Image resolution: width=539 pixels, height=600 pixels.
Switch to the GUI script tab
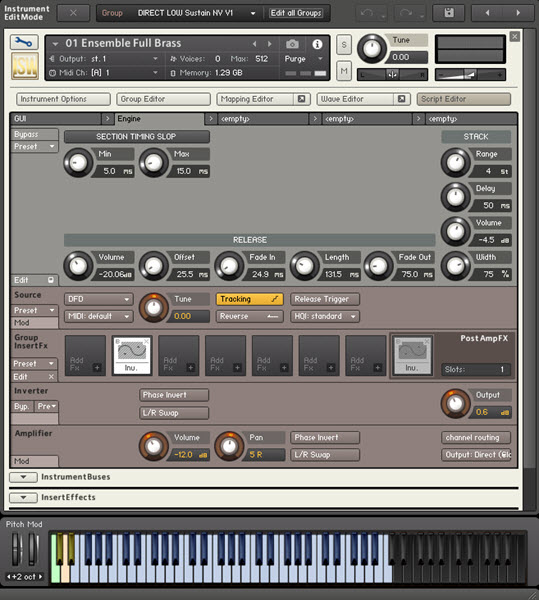[57, 119]
